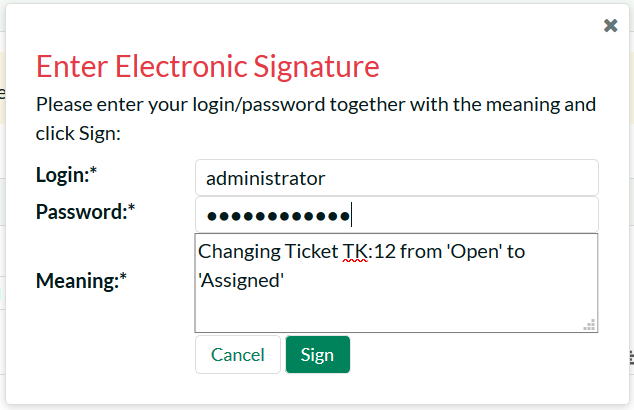
Task: Click the misspelled word 'TK' in Meaning
Action: [353, 252]
